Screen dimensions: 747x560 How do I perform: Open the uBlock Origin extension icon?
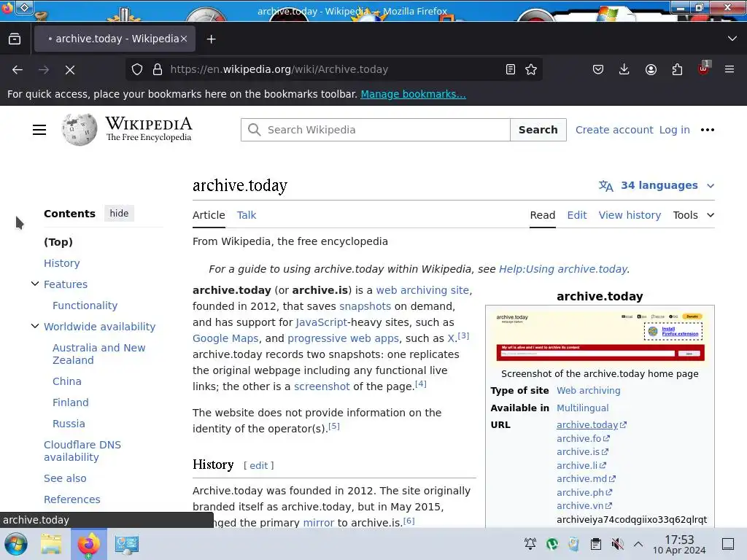coord(704,69)
